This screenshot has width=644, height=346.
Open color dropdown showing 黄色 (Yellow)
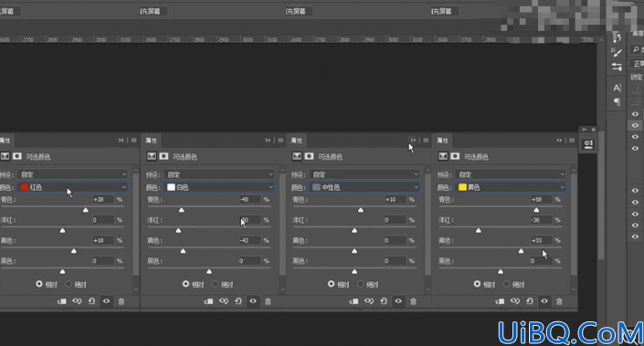click(511, 187)
